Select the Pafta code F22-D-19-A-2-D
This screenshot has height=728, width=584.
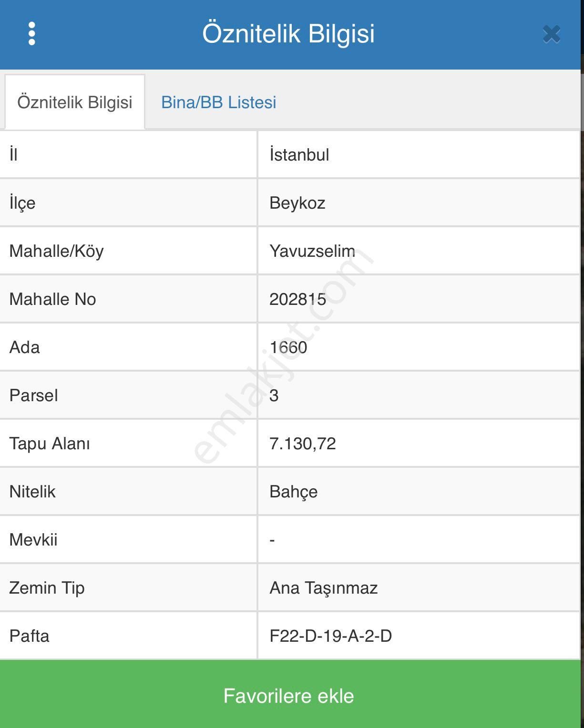[x=331, y=636]
